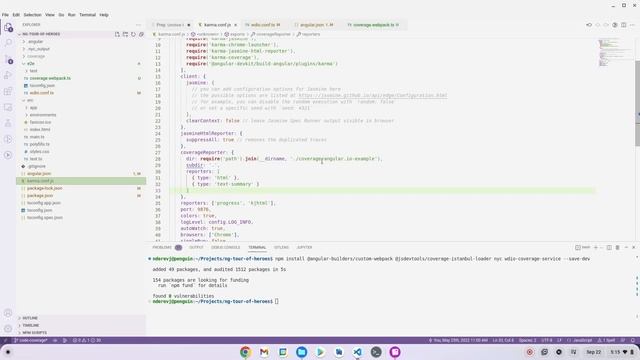Collapse the src folder
The image size is (640, 360).
(x=81, y=100)
